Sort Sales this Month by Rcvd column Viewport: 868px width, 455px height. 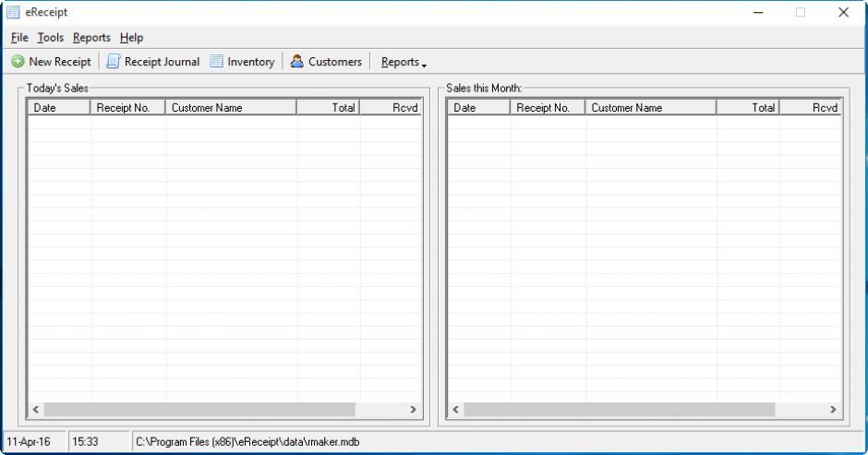click(x=811, y=107)
